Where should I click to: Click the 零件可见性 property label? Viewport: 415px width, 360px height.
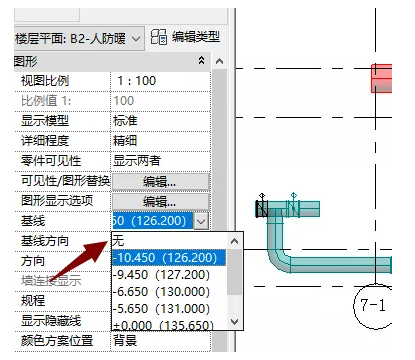[51, 161]
